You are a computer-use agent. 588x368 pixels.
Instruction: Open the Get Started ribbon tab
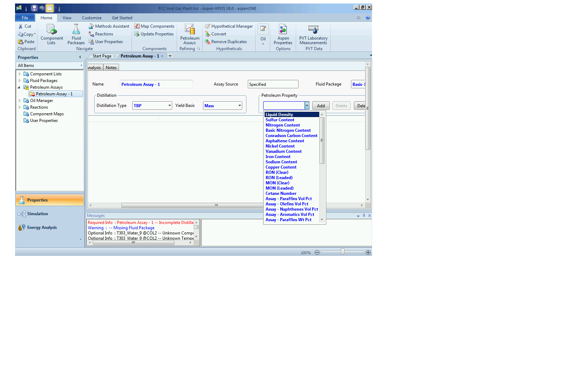(122, 18)
